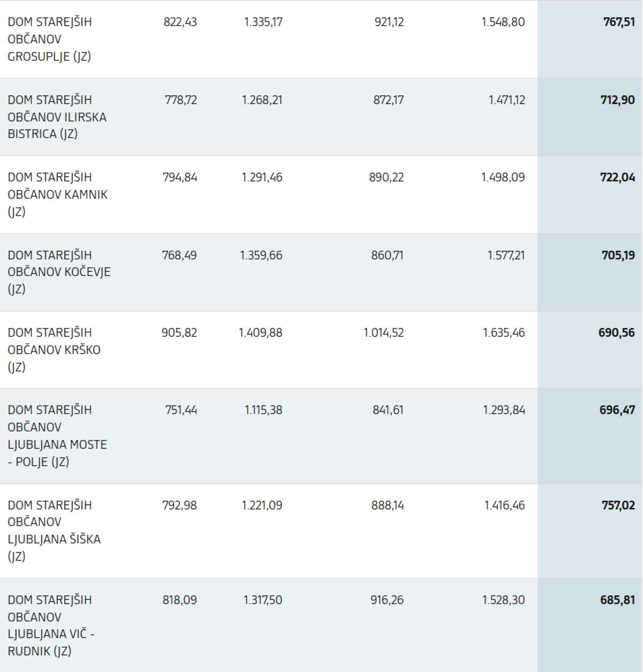Click the DOM STAREJŠIH OBČANOV KAMNIK name
Screen dimensions: 643x672
pyautogui.click(x=57, y=194)
